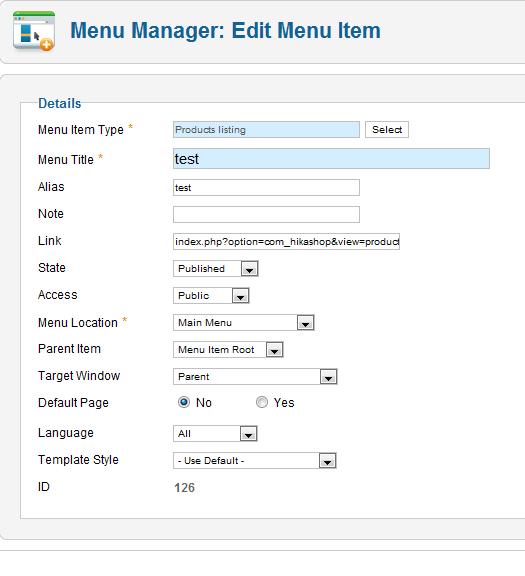
Task: Click the Details fieldset legend
Action: tap(60, 104)
